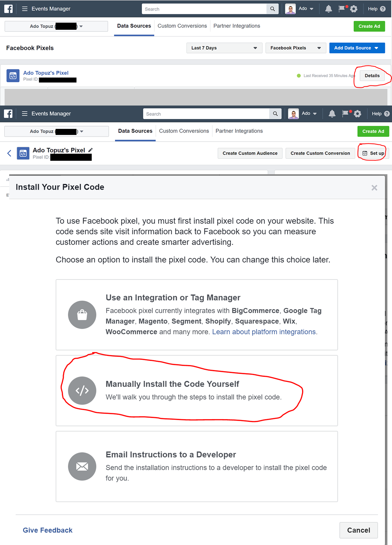Switch to Custom Conversions tab in the upper page
Viewport: 392px width, 545px height.
(x=182, y=26)
